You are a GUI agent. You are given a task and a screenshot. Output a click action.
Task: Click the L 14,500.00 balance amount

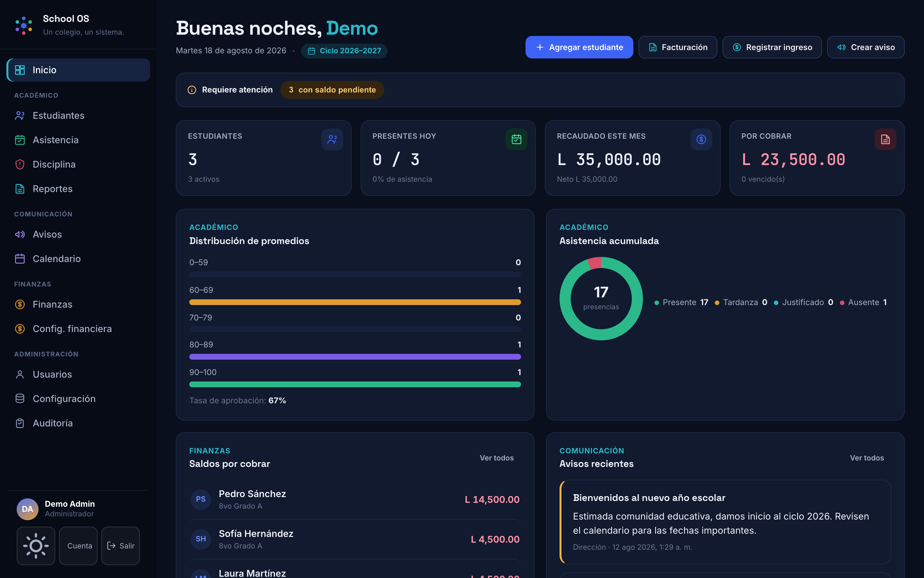point(492,499)
